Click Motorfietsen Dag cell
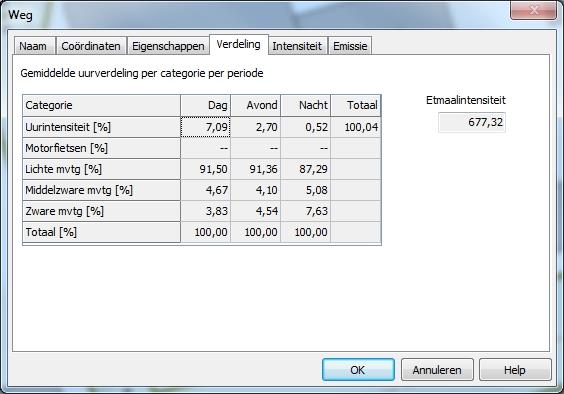Screen dimensions: 564x394 pos(205,148)
